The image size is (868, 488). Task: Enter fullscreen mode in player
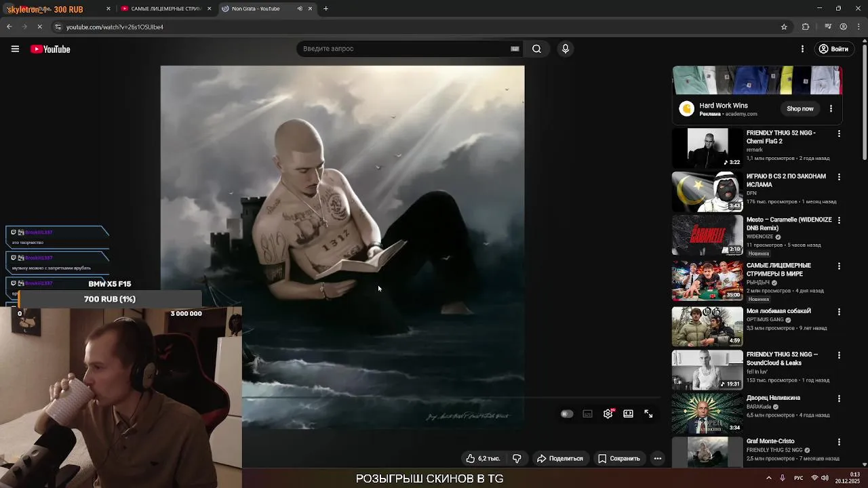pyautogui.click(x=648, y=413)
